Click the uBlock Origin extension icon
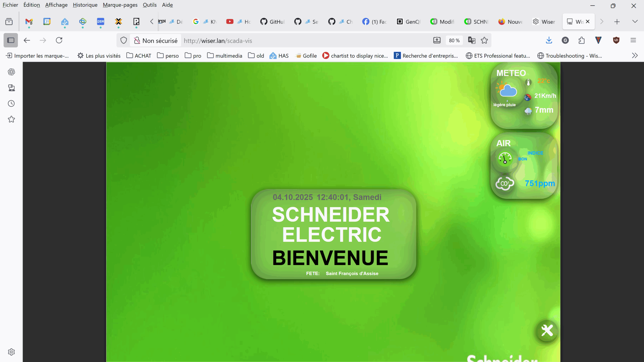Image resolution: width=644 pixels, height=362 pixels. 616,40
